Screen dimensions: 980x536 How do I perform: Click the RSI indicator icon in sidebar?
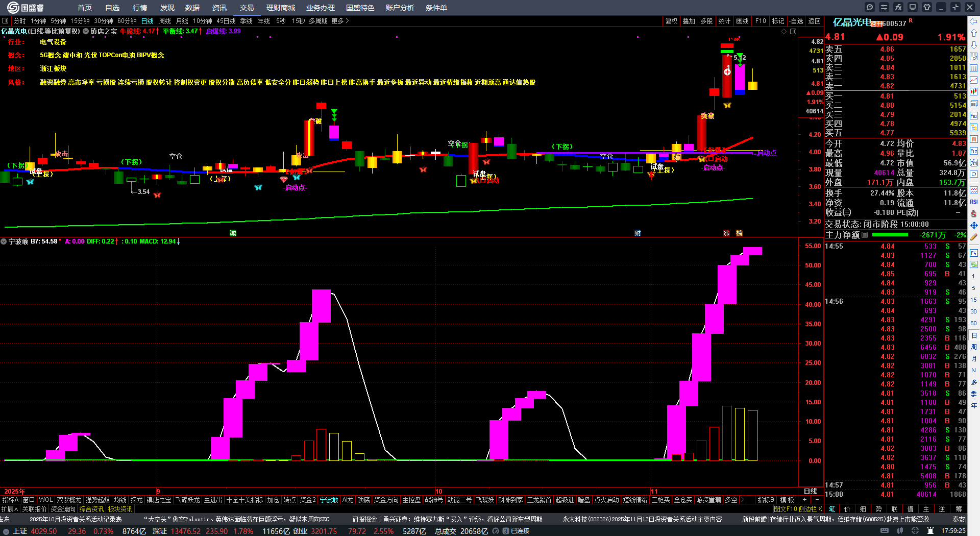coord(974,202)
